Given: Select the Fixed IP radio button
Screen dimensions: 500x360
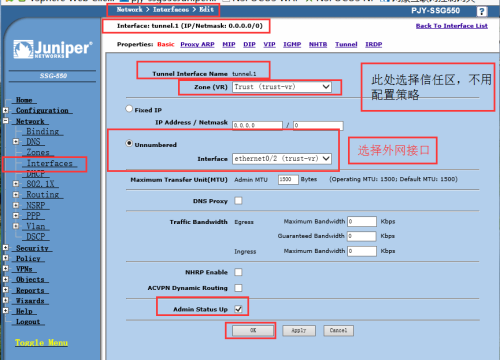Looking at the screenshot, I should pos(129,109).
